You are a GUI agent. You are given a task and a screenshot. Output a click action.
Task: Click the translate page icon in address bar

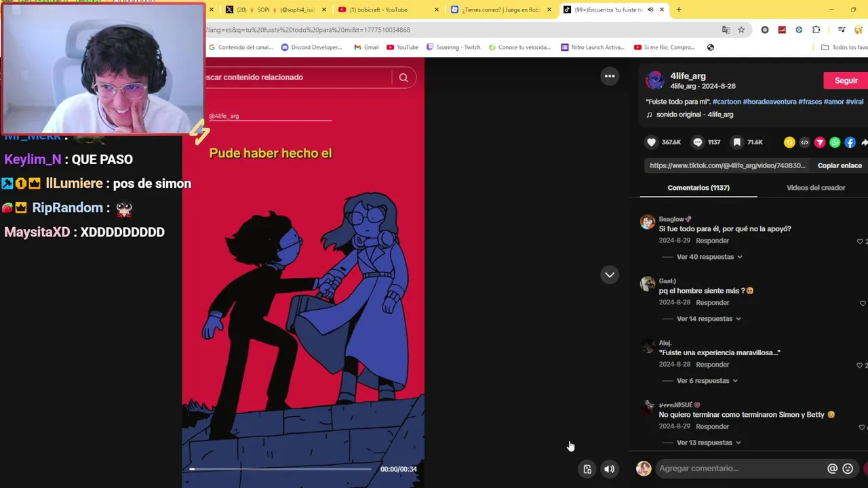(x=726, y=30)
